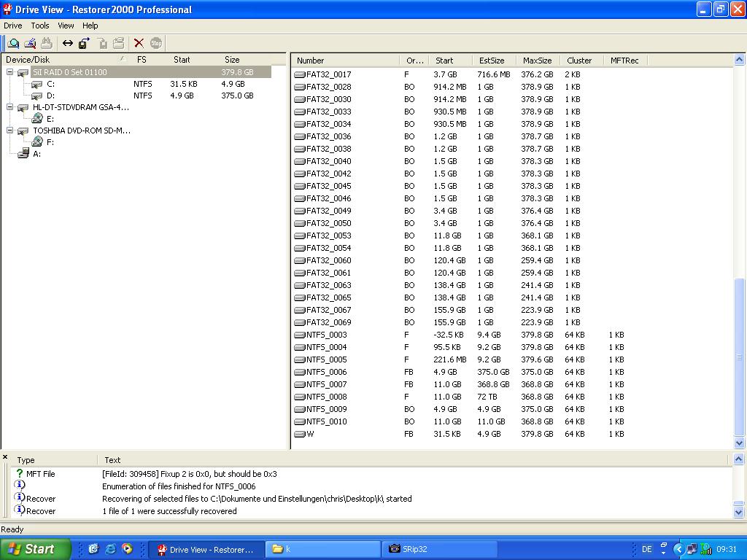The height and width of the screenshot is (560, 747).
Task: Select the F: optical disc icon
Action: click(37, 142)
